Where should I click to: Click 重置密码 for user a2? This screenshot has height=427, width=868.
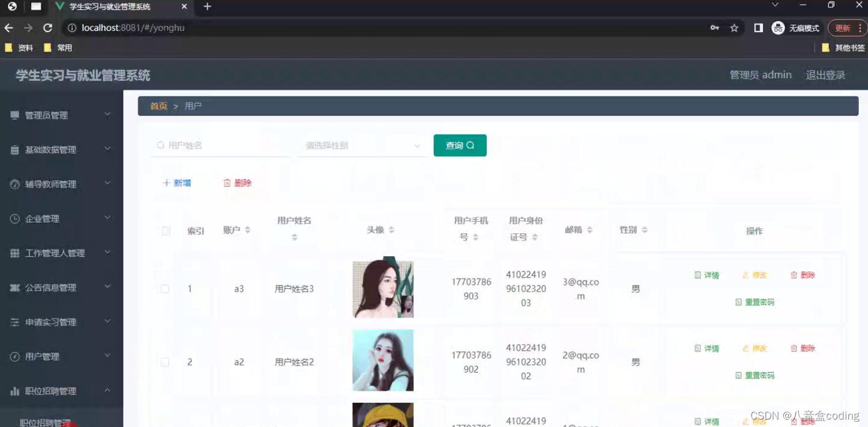coord(755,375)
